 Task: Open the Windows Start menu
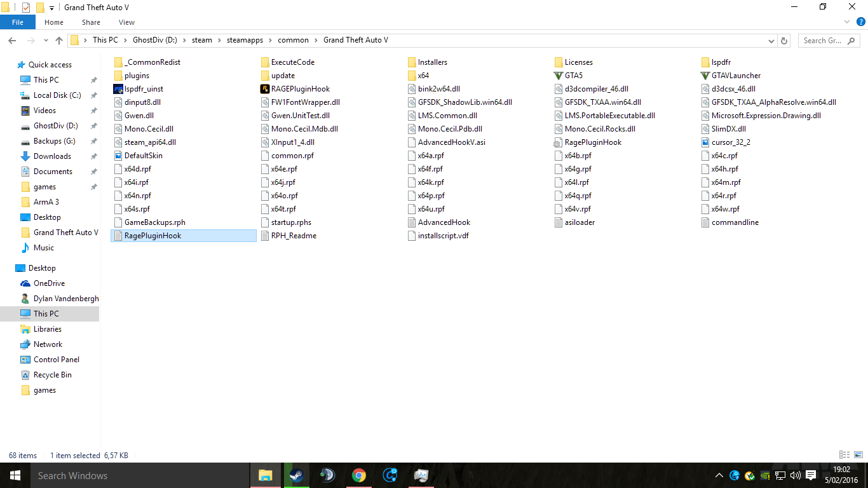click(15, 475)
